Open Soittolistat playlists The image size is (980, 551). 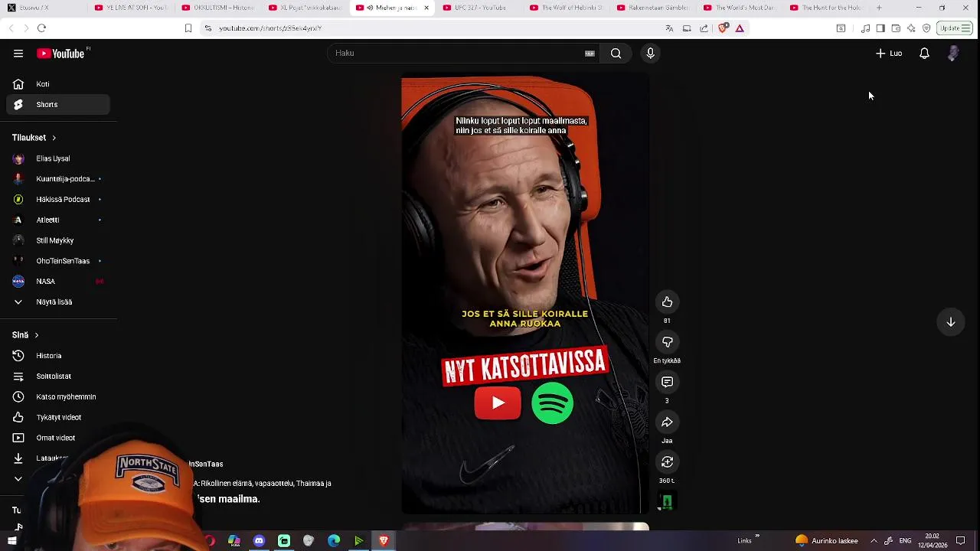pyautogui.click(x=58, y=377)
